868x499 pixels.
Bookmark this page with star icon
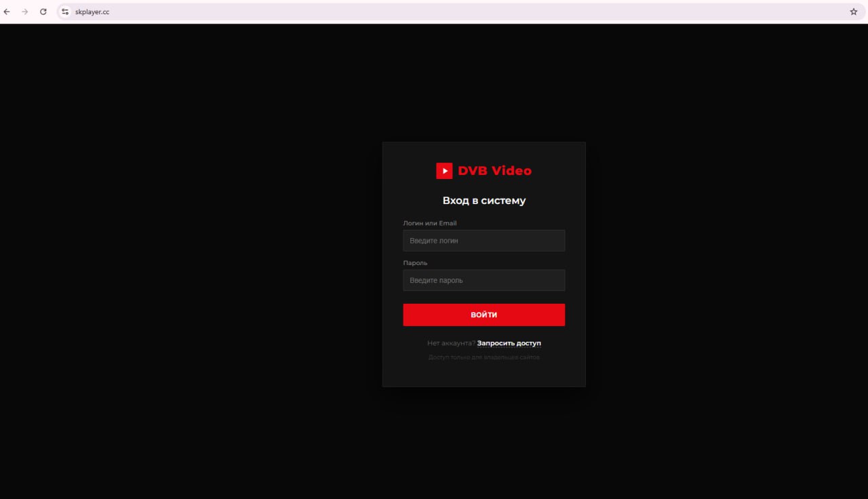tap(854, 12)
